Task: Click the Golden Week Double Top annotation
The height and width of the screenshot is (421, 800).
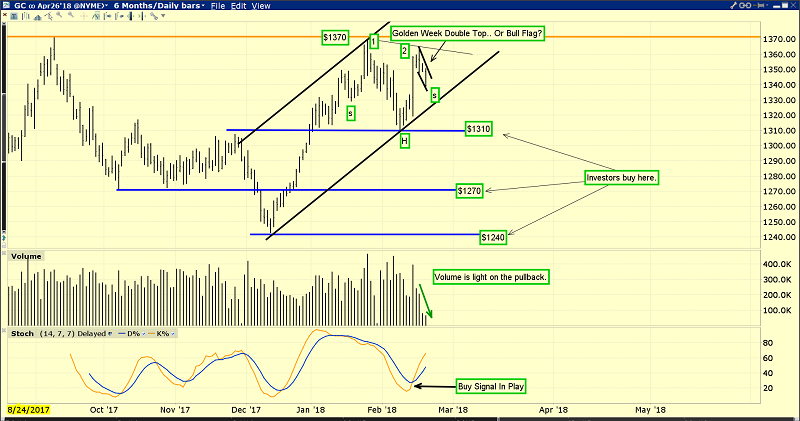Action: 467,33
